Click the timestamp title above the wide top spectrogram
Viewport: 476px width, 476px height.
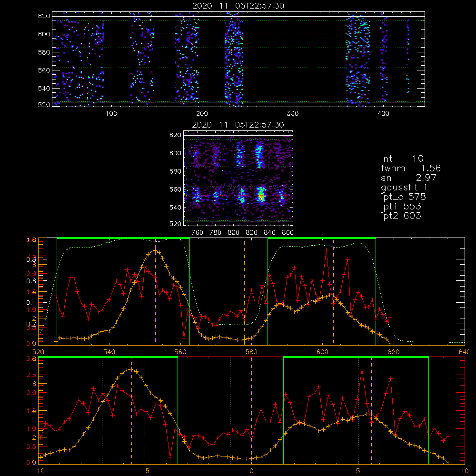pyautogui.click(x=238, y=6)
